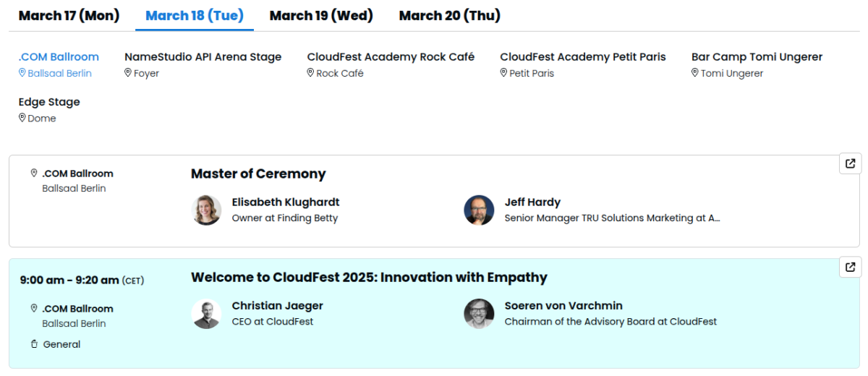This screenshot has height=376, width=868.
Task: Choose CloudFest Academy Rock Café stage
Action: [391, 56]
